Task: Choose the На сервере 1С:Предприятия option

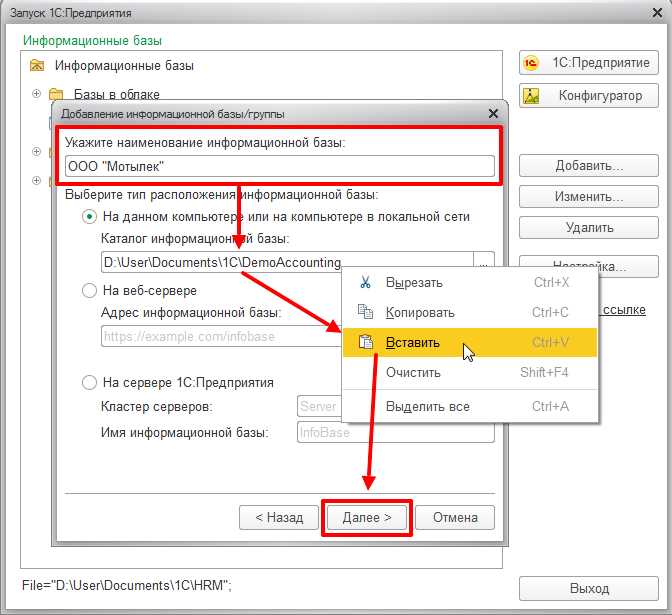Action: tap(89, 382)
